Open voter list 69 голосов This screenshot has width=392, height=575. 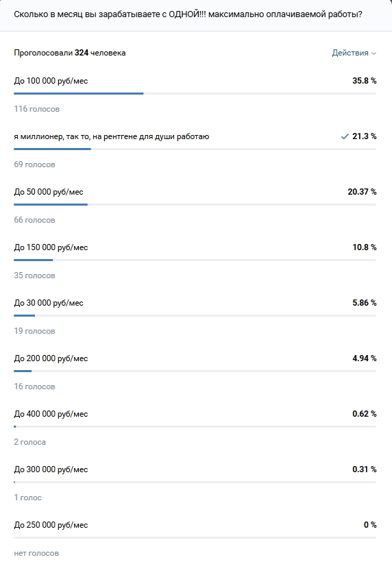pyautogui.click(x=34, y=164)
